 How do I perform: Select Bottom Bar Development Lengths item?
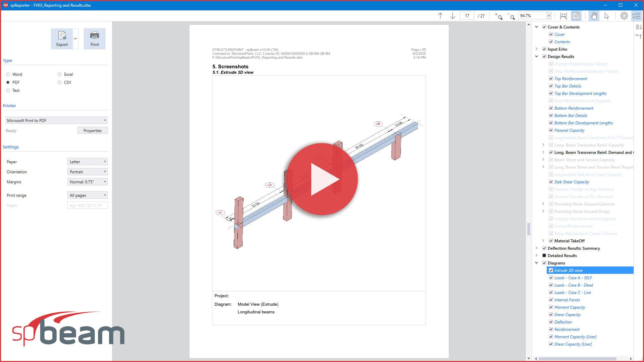pyautogui.click(x=583, y=123)
